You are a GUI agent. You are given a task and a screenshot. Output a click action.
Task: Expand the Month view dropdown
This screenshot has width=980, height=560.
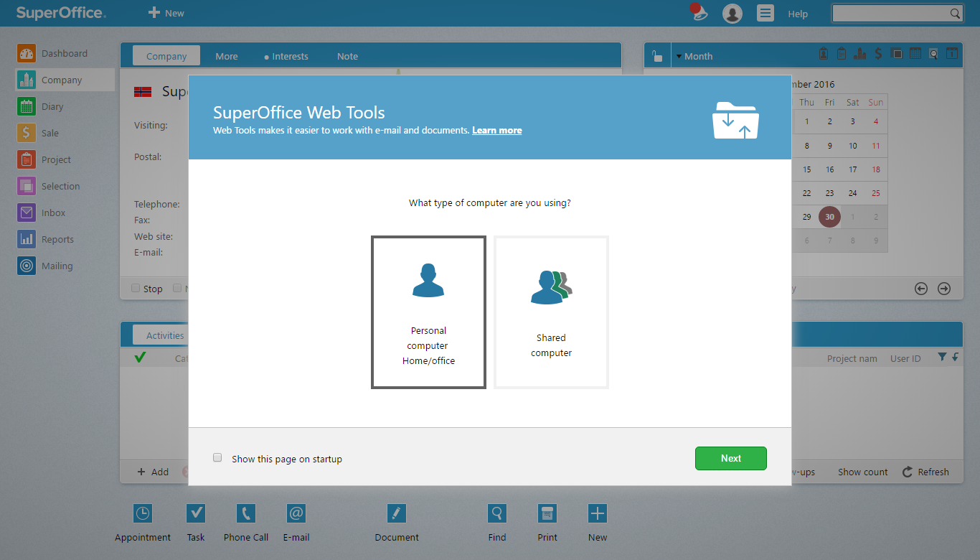point(694,56)
